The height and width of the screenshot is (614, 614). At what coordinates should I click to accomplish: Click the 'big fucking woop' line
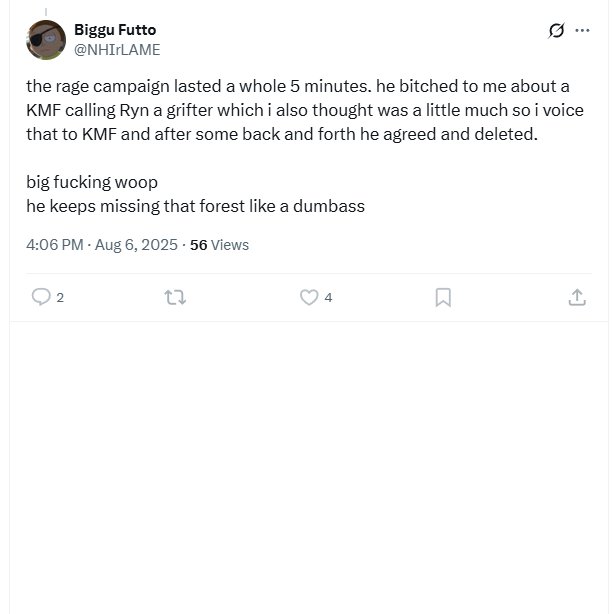tap(92, 182)
